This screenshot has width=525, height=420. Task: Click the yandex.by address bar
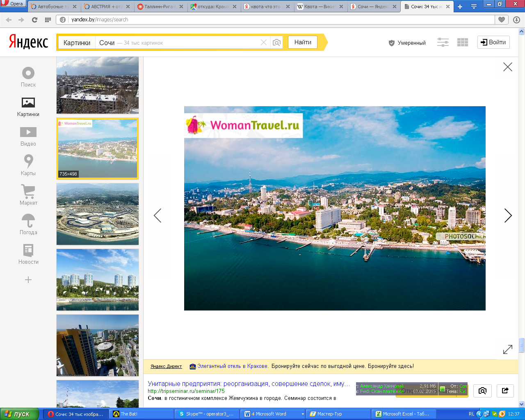275,20
